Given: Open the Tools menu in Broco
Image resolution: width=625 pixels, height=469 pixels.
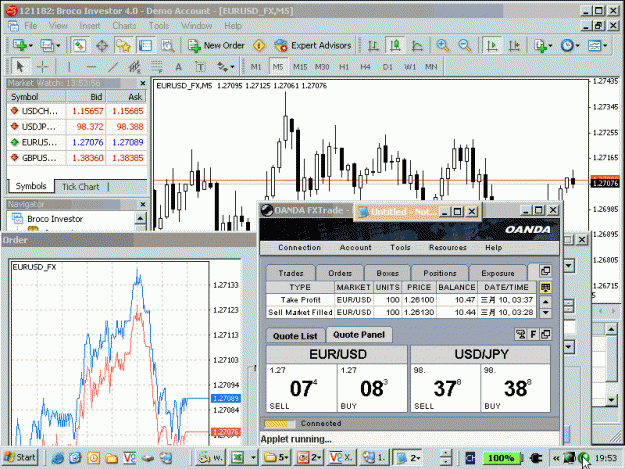Looking at the screenshot, I should 159,26.
